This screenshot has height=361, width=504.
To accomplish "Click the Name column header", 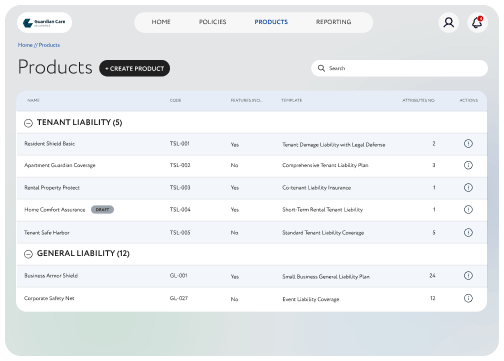I will click(33, 100).
